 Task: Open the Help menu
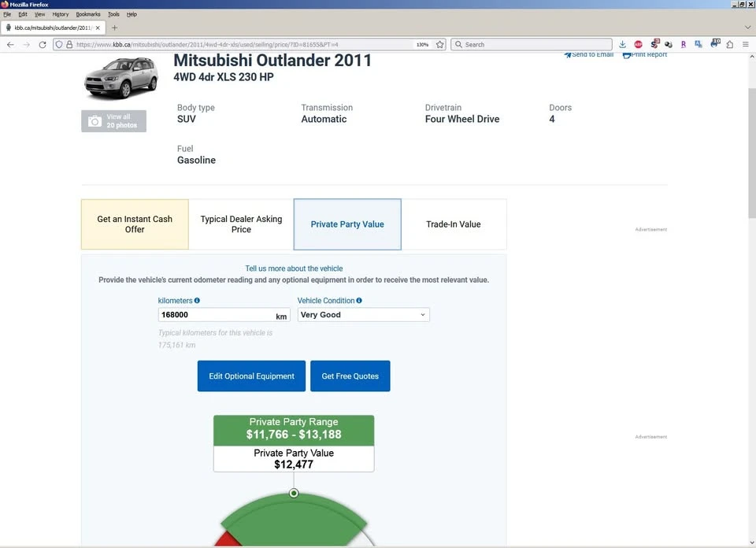point(132,14)
